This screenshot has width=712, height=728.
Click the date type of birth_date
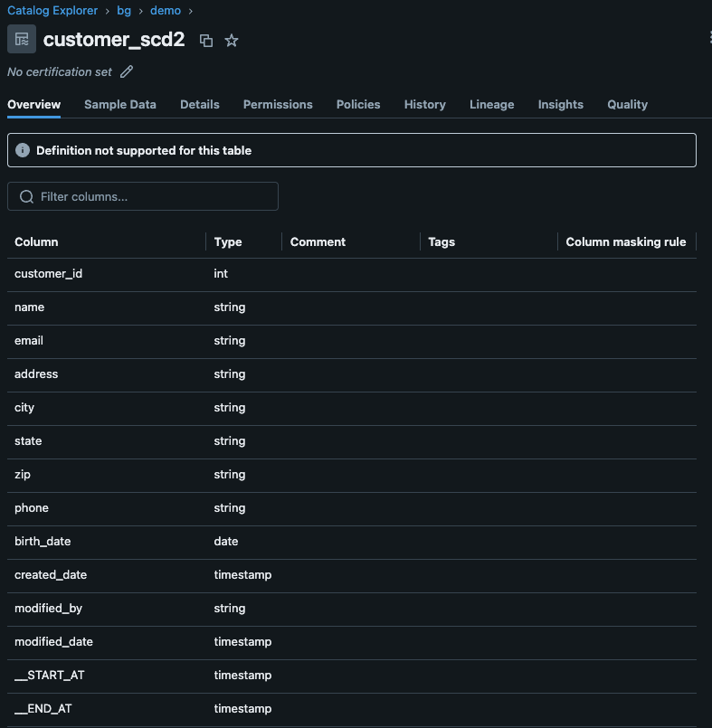point(226,542)
